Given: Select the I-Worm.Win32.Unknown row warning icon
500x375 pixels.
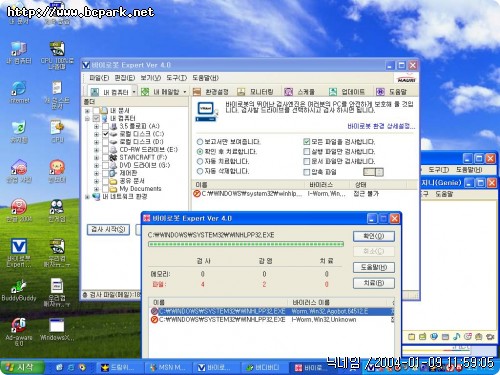Looking at the screenshot, I should pos(154,320).
